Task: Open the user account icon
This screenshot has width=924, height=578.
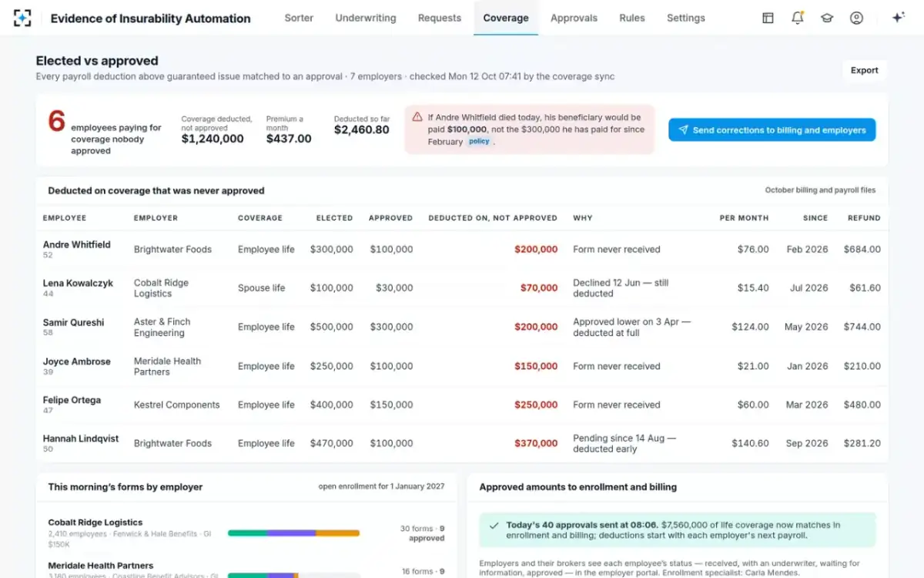Action: (x=856, y=18)
